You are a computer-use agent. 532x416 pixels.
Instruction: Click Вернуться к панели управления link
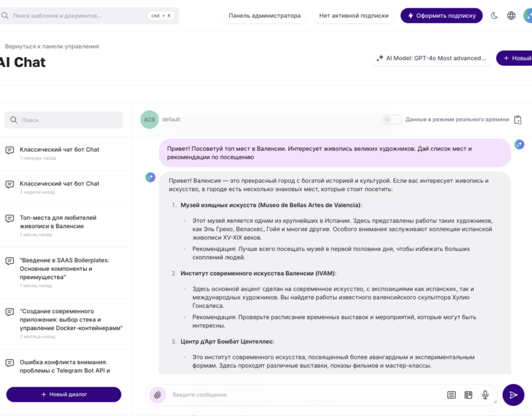point(52,47)
